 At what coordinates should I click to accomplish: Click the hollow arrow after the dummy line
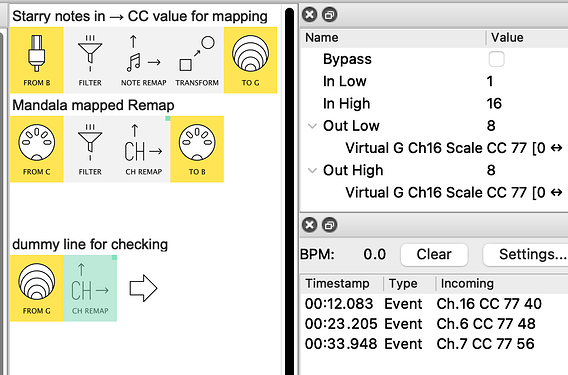point(143,288)
